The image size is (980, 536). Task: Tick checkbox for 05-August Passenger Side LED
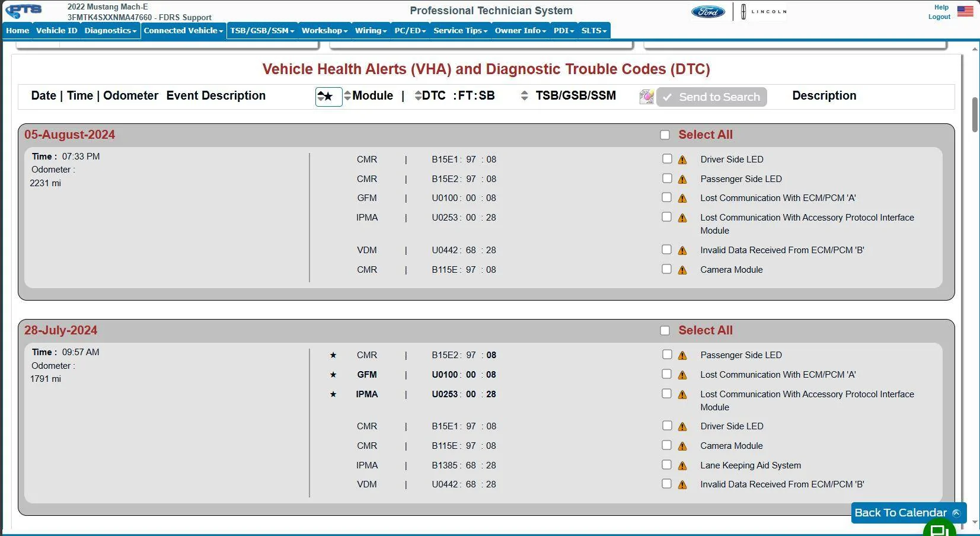point(667,178)
